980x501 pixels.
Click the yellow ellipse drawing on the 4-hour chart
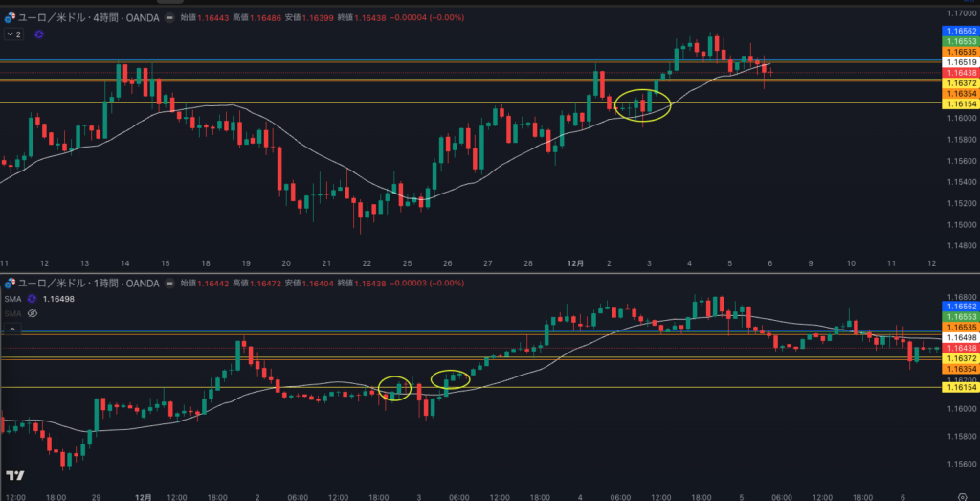(642, 92)
